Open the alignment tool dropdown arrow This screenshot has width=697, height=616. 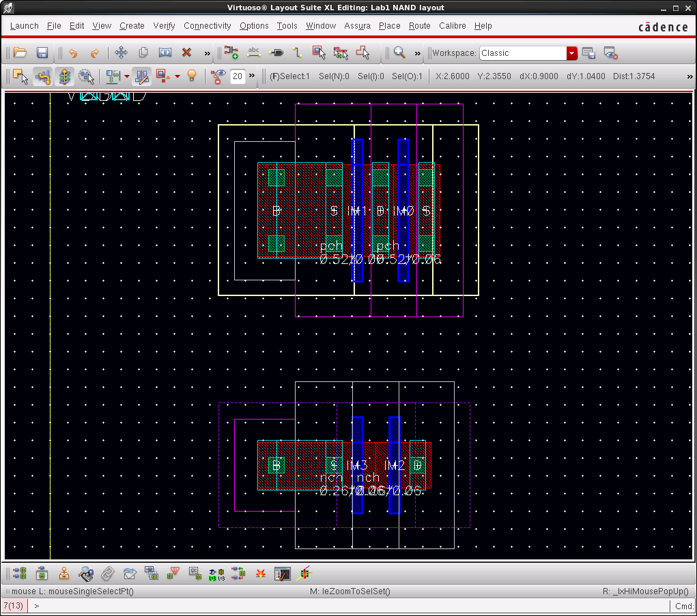(127, 76)
